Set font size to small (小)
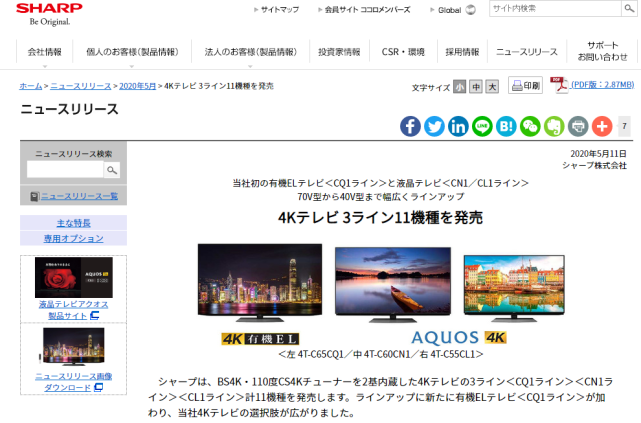Viewport: 641px width, 423px height. click(x=459, y=87)
